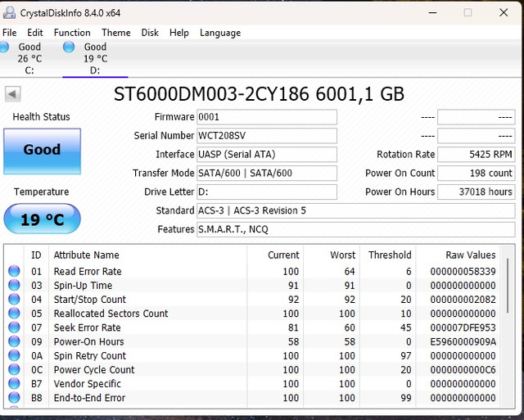Image resolution: width=524 pixels, height=420 pixels.
Task: Open the File menu
Action: pos(9,33)
